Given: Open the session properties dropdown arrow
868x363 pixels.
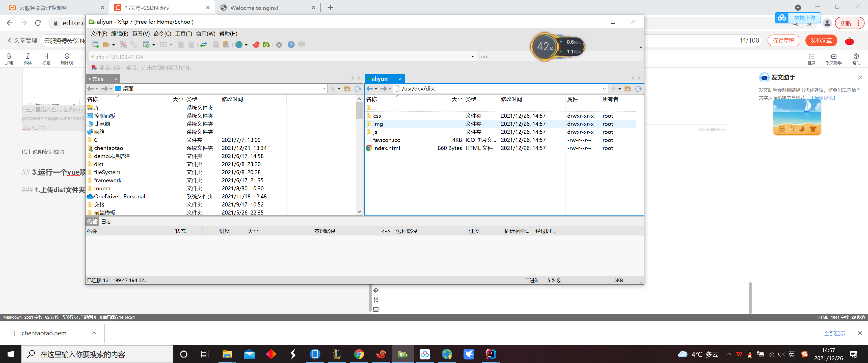Looking at the screenshot, I should [x=154, y=45].
